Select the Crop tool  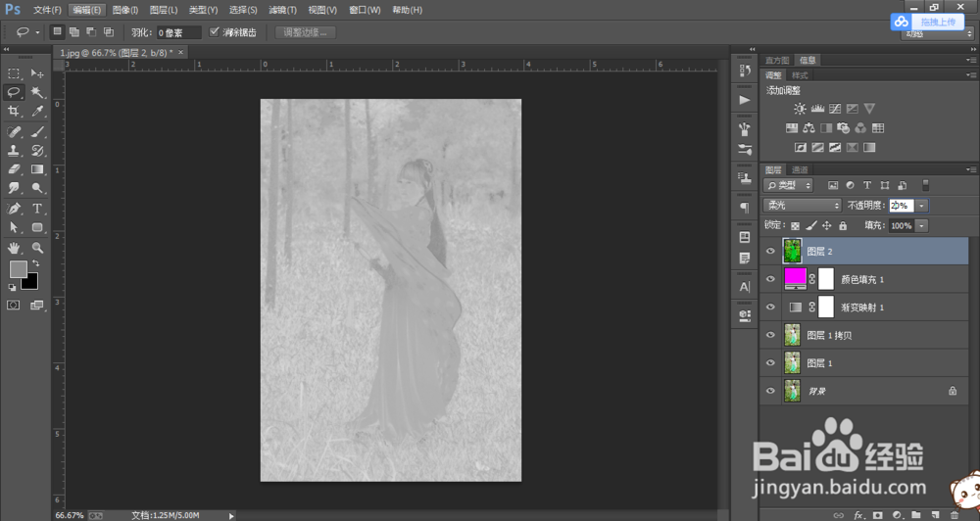click(x=14, y=112)
